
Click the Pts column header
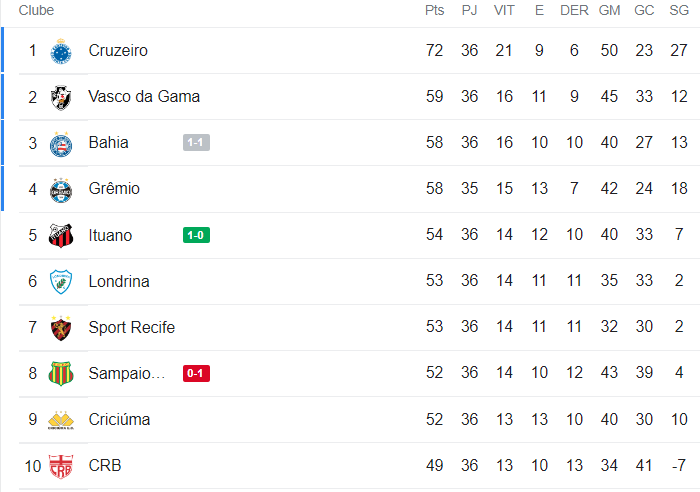pyautogui.click(x=434, y=10)
